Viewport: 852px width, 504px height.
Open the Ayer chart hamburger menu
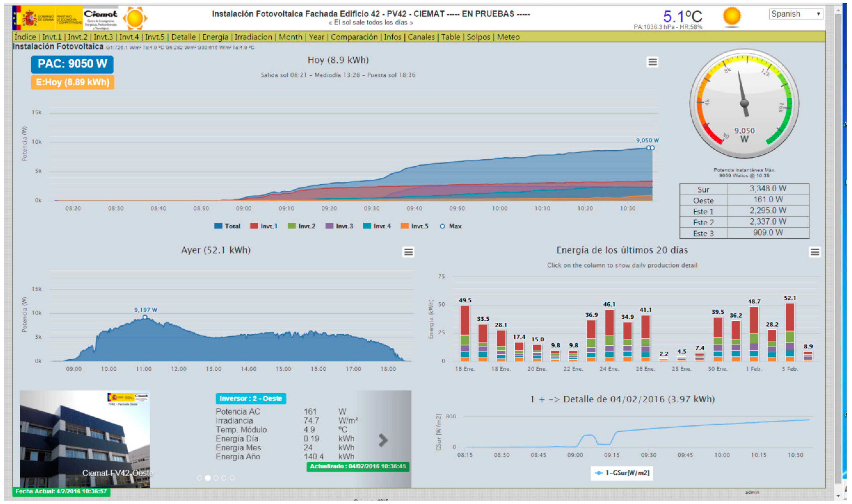(x=408, y=252)
